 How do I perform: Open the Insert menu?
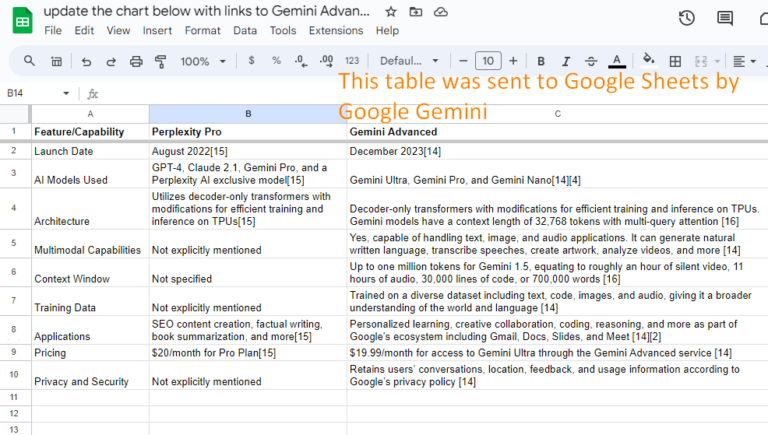[157, 30]
